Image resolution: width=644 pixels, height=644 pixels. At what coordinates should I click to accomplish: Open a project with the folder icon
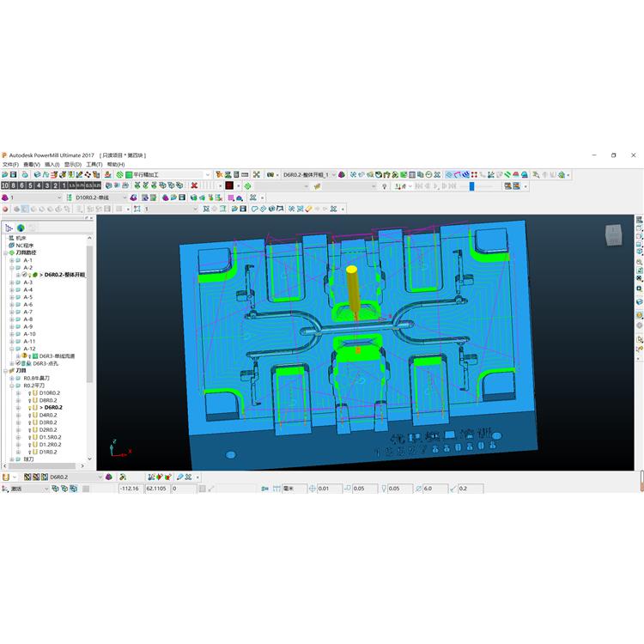pyautogui.click(x=5, y=174)
